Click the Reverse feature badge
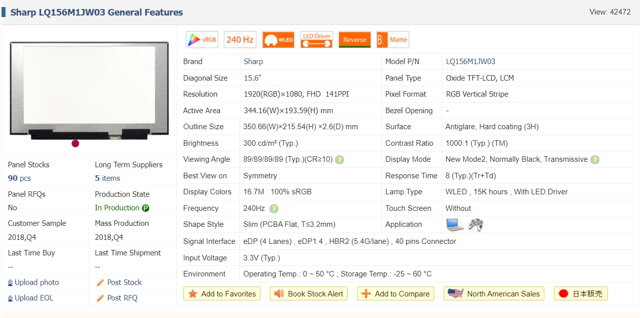644x318 pixels. click(355, 40)
